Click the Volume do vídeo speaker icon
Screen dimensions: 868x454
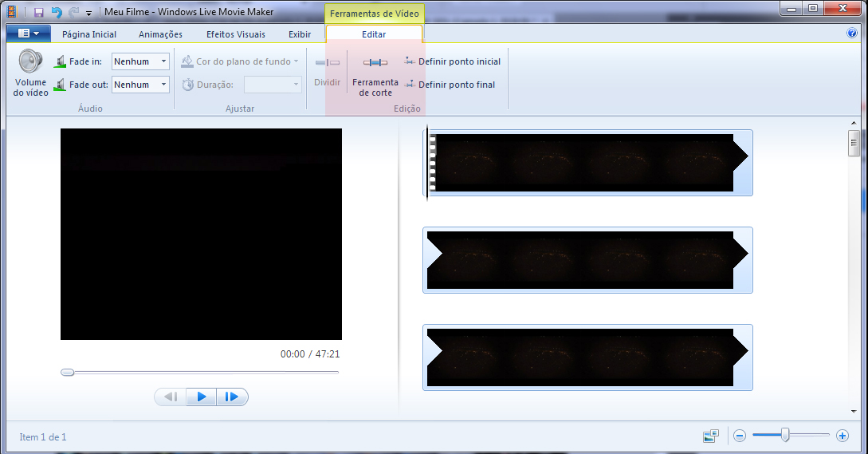point(30,62)
